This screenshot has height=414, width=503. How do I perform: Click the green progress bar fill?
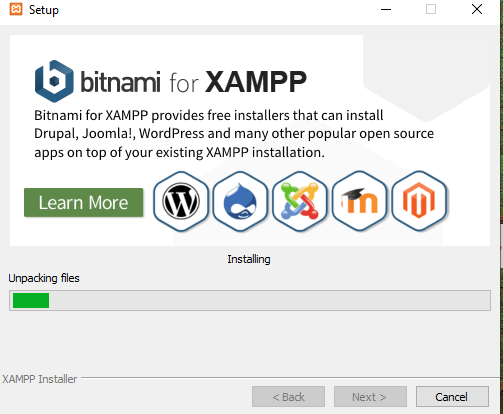(31, 300)
